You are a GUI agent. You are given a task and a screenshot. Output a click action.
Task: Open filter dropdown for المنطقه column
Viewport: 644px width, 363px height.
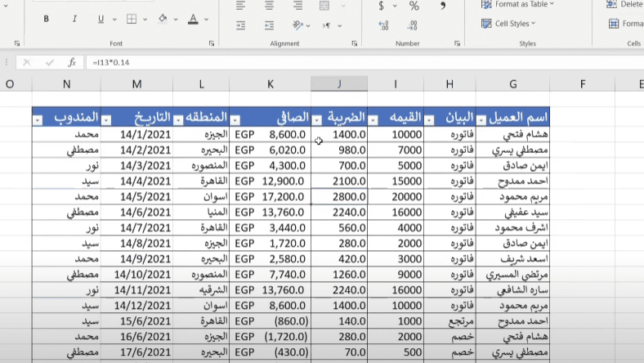[178, 120]
